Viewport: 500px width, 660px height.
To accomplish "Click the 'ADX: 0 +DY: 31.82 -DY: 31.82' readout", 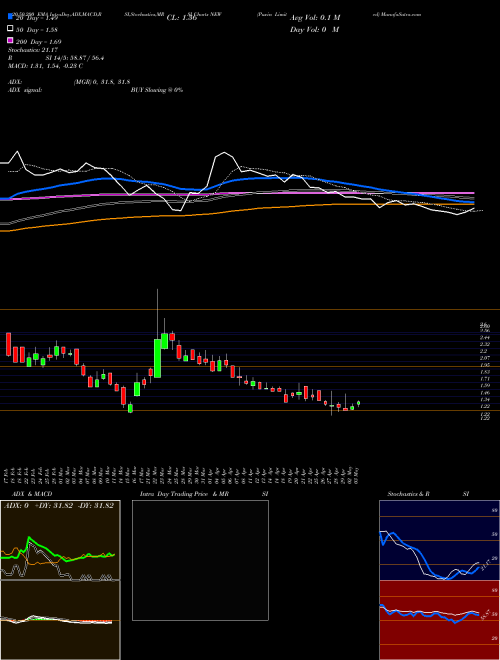I will [x=59, y=506].
